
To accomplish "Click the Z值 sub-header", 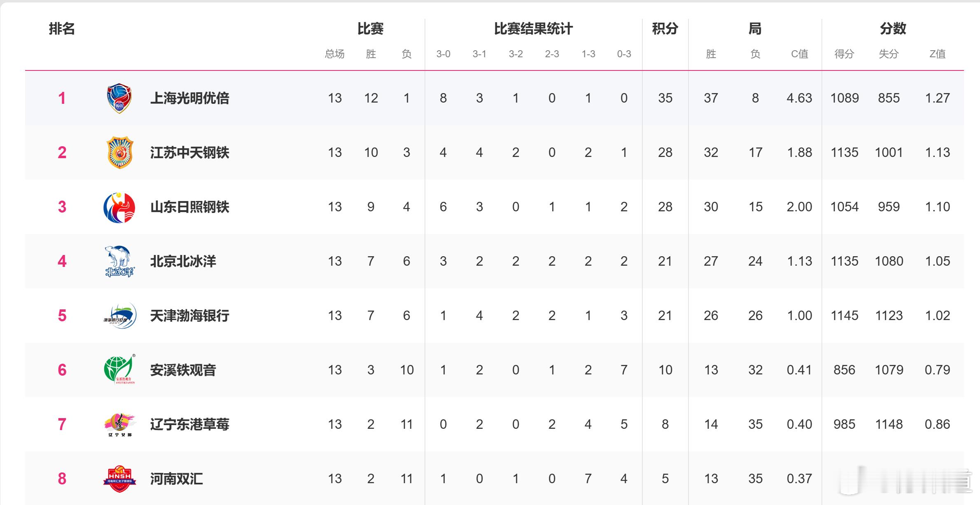I will [x=937, y=54].
